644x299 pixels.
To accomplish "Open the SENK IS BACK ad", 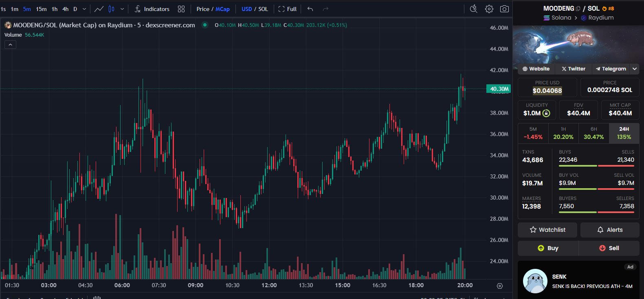I will 578,280.
